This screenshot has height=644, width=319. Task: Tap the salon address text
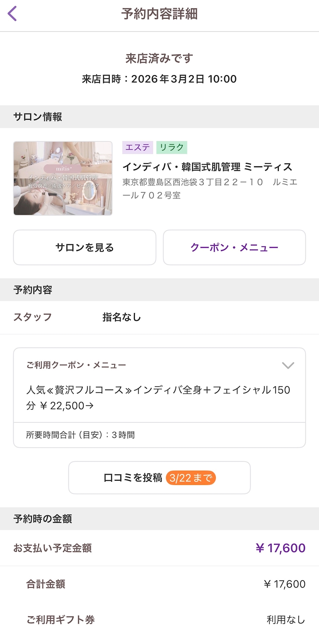coord(210,188)
